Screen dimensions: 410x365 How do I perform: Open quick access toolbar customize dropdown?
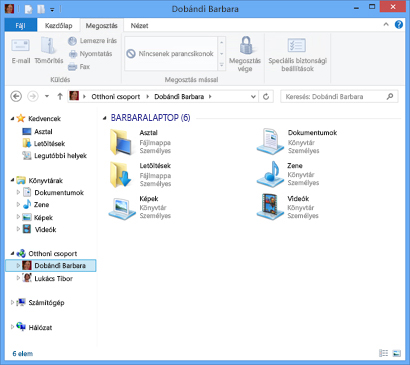52,10
